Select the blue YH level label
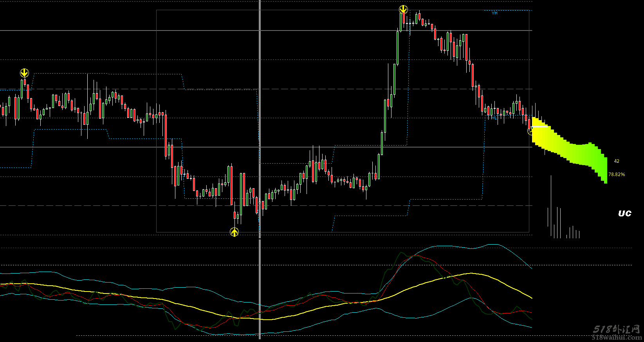 (494, 13)
